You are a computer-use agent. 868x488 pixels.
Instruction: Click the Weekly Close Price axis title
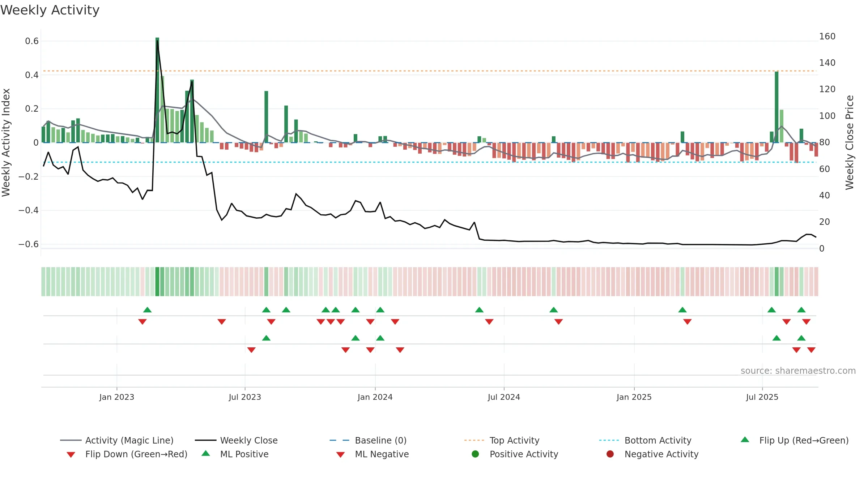[x=850, y=142]
